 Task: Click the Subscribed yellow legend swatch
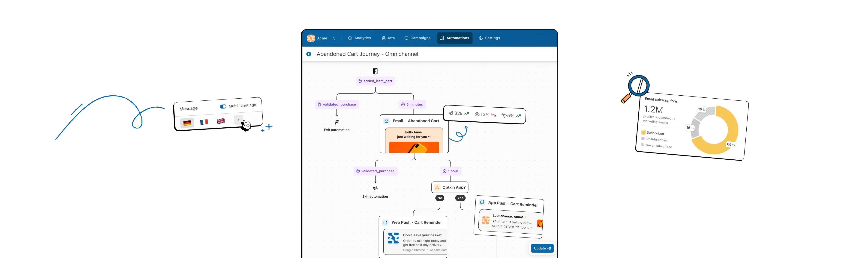coord(643,132)
